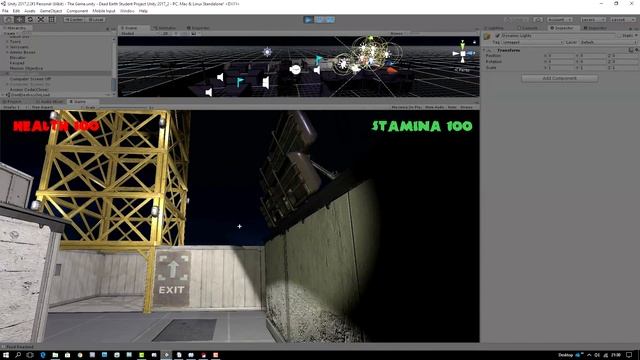Image resolution: width=640 pixels, height=360 pixels.
Task: Expand Ammo Boxes in Hierarchy
Action: point(7,52)
